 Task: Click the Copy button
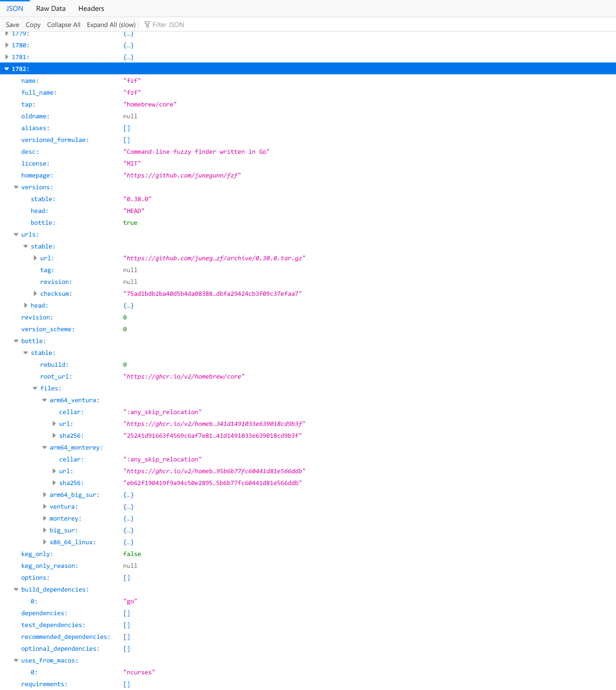33,25
